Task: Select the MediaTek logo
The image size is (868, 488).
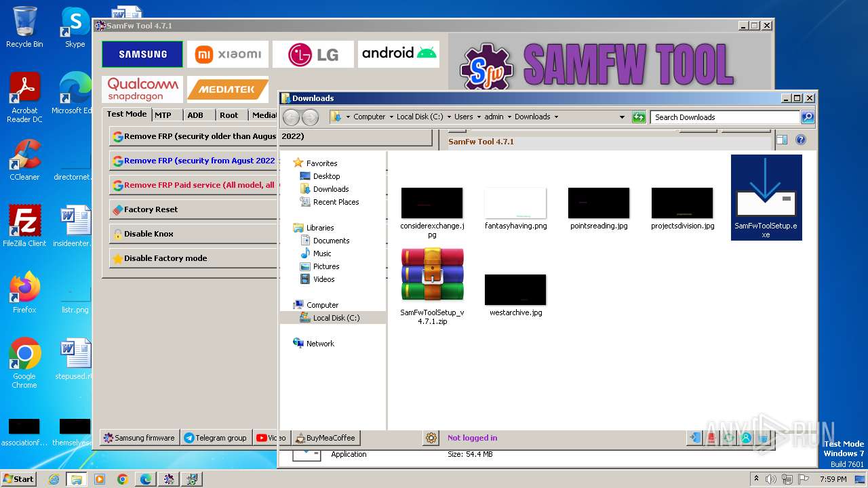Action: coord(228,89)
